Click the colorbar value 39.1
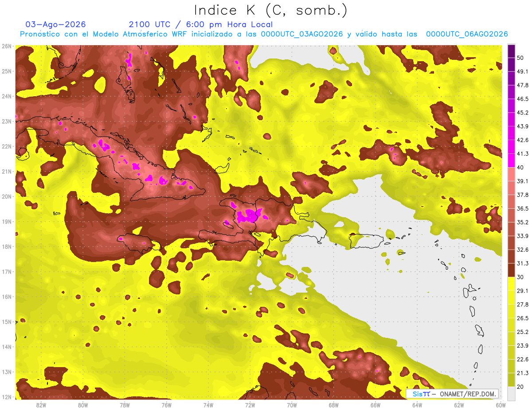This screenshot has width=532, height=411. 523,181
